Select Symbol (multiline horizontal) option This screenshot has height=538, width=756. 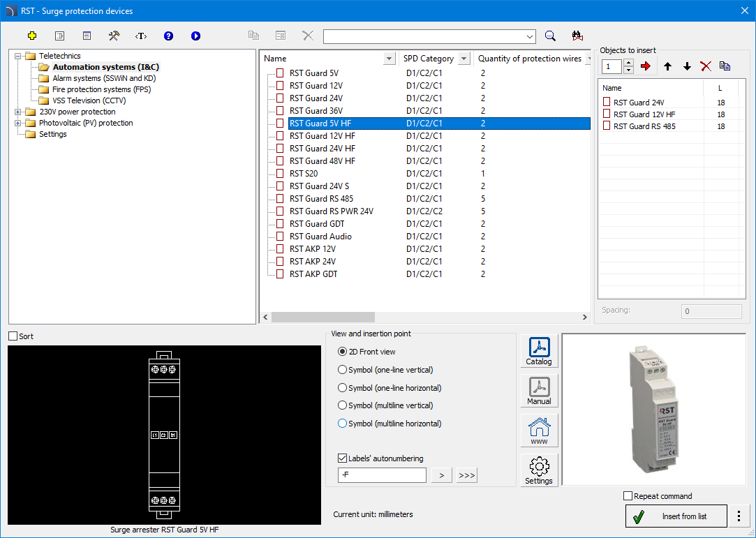(x=342, y=424)
